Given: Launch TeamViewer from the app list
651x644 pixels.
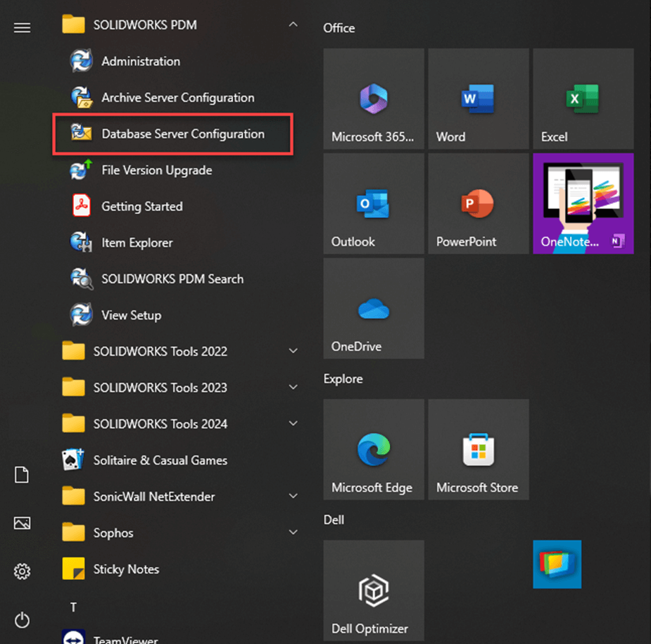Looking at the screenshot, I should 127,638.
